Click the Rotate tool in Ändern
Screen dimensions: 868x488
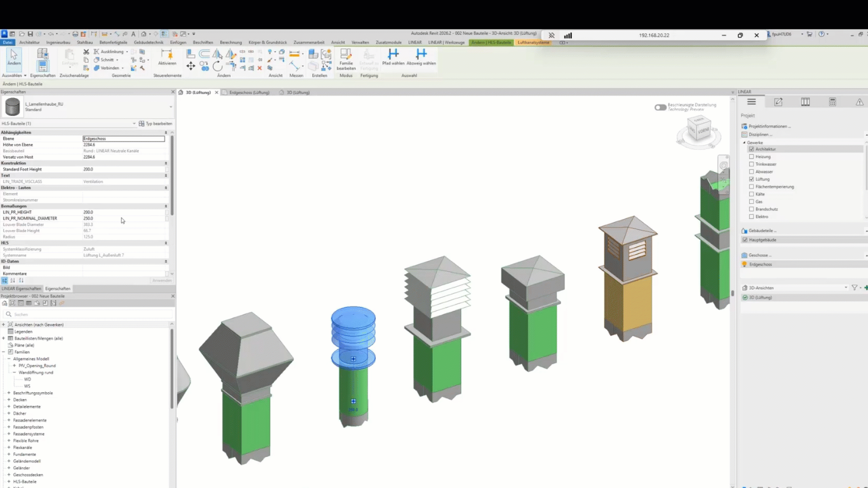pos(217,67)
